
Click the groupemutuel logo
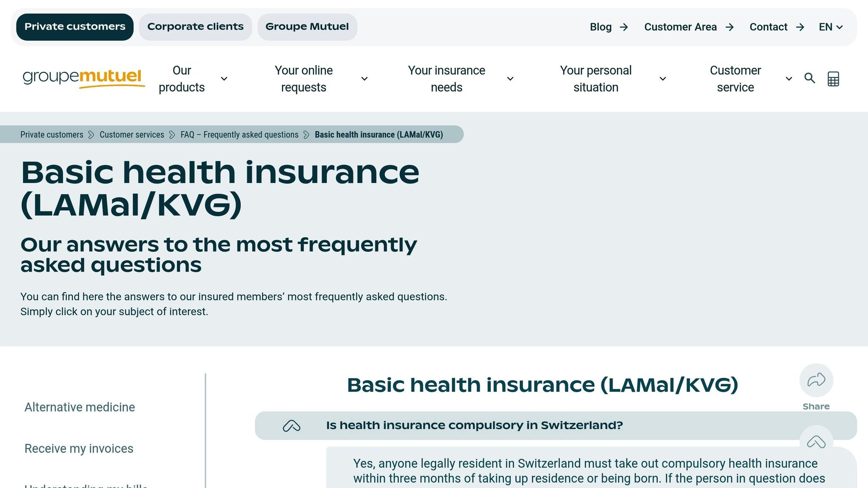(83, 78)
